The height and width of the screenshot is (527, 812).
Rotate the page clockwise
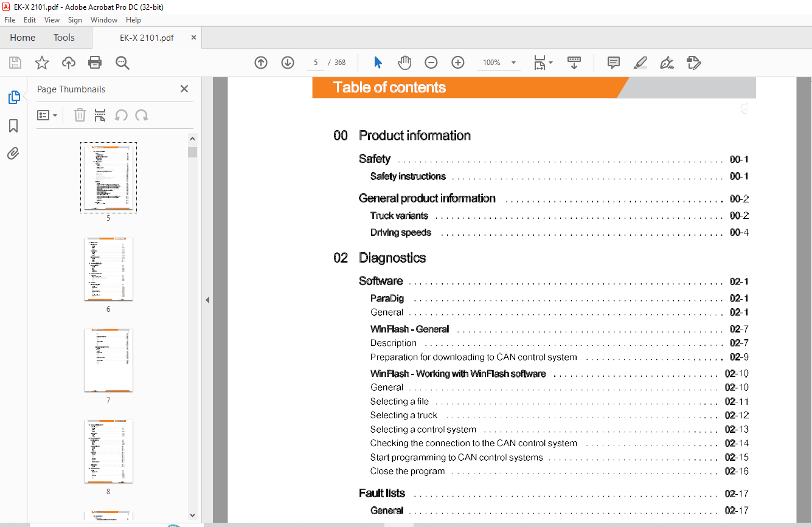pos(142,115)
